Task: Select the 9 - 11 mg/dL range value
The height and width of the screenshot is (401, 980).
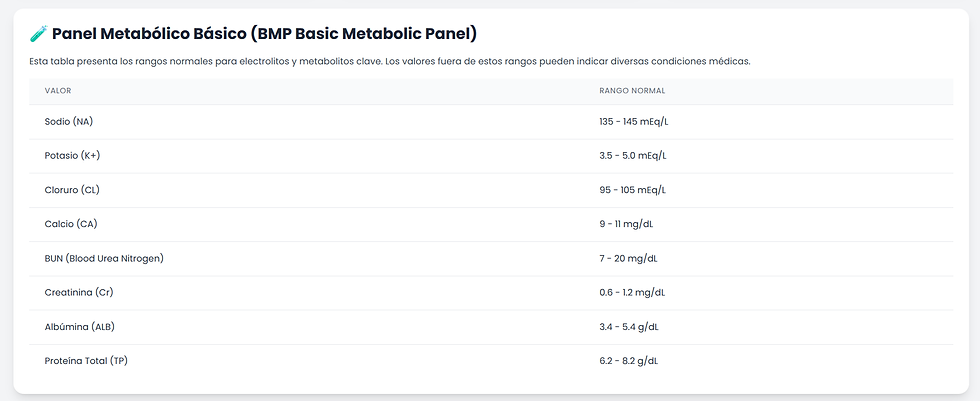Action: click(628, 224)
